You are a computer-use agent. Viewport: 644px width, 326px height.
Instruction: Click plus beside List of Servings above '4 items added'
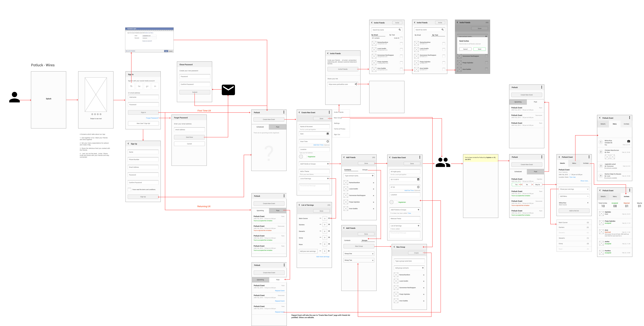point(418,226)
